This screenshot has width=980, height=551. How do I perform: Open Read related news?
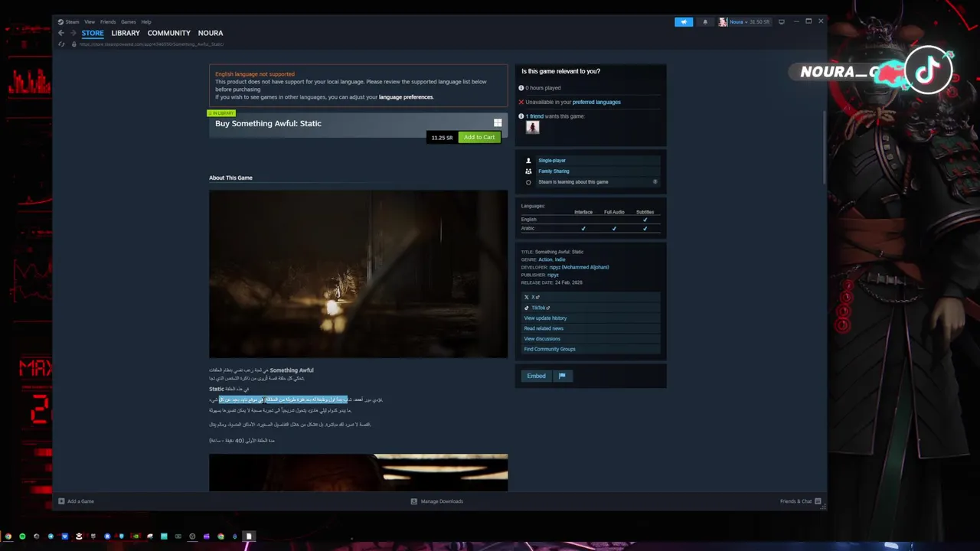544,328
